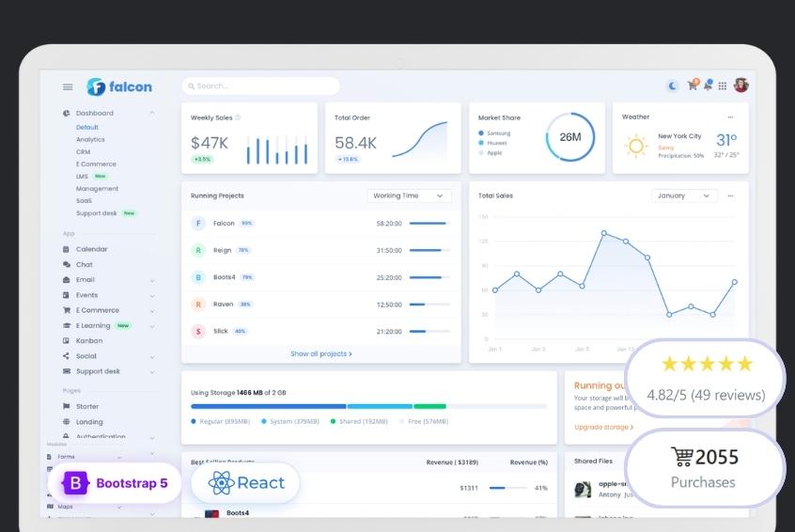
Task: Open the Boots4 project in Running Projects
Action: click(321, 277)
